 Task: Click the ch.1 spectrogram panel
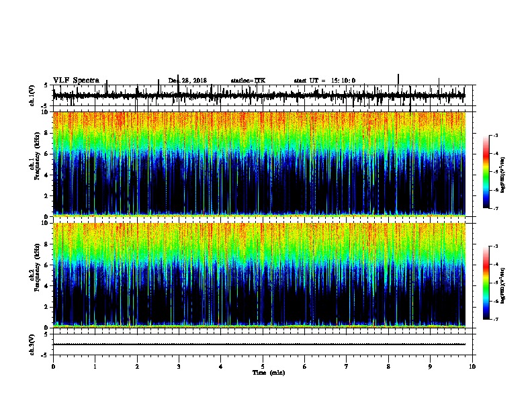click(x=259, y=164)
